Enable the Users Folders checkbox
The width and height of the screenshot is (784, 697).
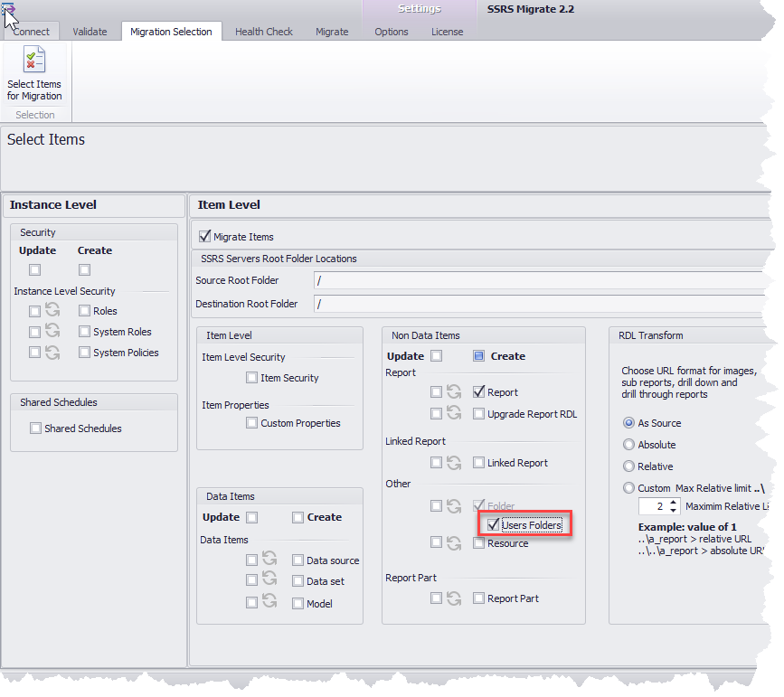(494, 524)
